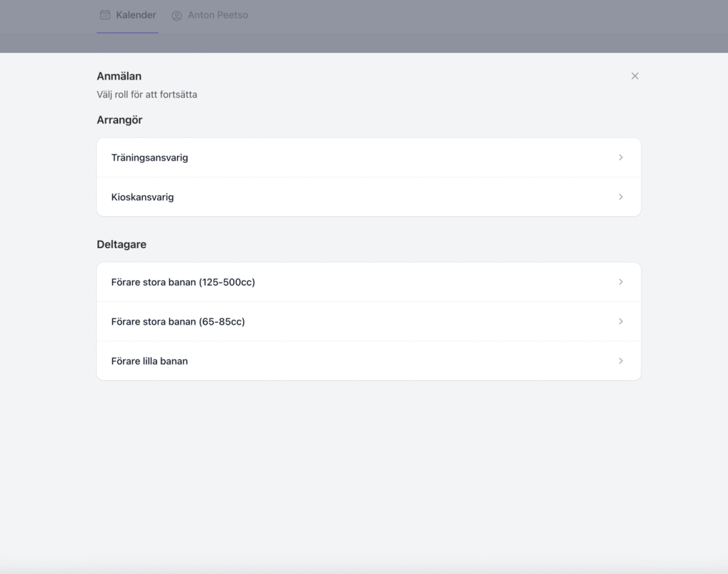Click the Deltagare section heading
Screen dimensions: 728x574
point(122,244)
